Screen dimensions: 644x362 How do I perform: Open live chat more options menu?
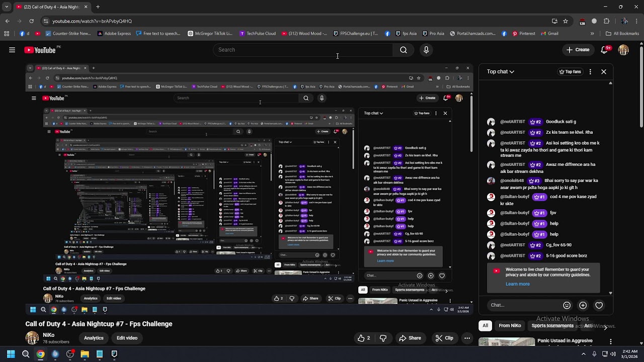(x=590, y=72)
